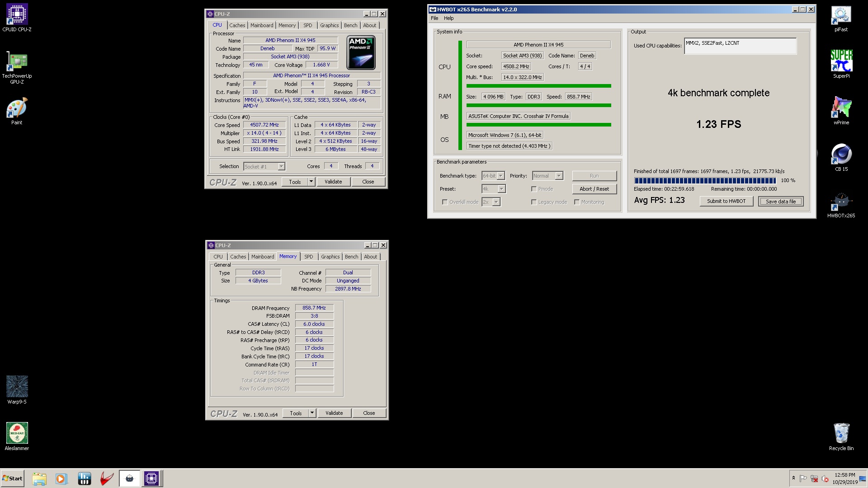
Task: Click the benchmark progress bar at 100%
Action: coord(705,180)
